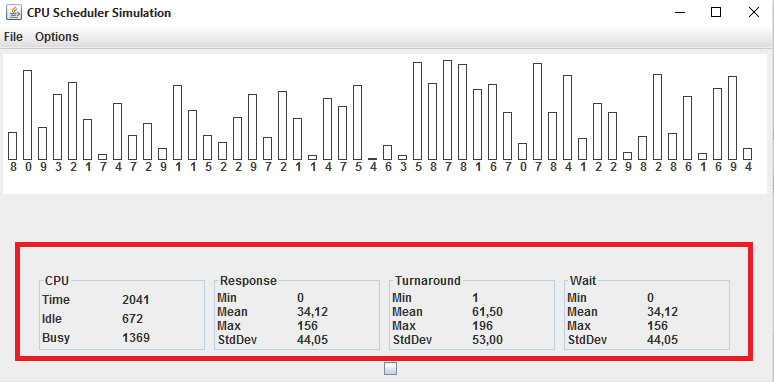Click the Response Min value 0
Screen dimensions: 774x382
tap(300, 298)
